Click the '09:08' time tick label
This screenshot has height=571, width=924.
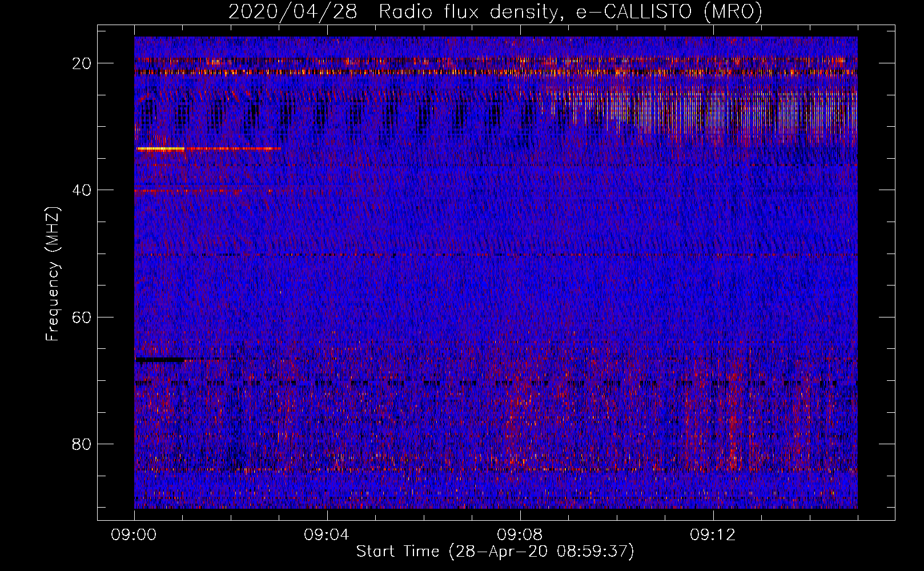click(520, 535)
